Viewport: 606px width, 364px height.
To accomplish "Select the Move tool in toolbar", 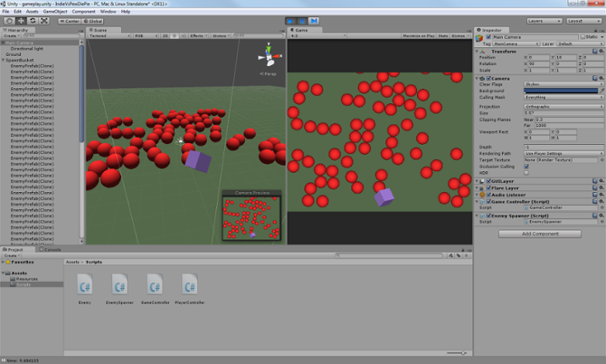I will tap(20, 20).
